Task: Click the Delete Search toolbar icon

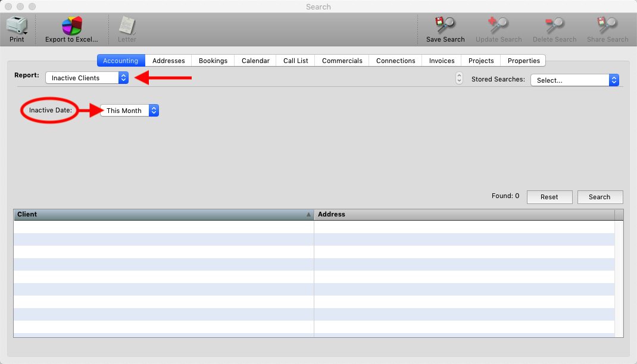Action: tap(554, 26)
